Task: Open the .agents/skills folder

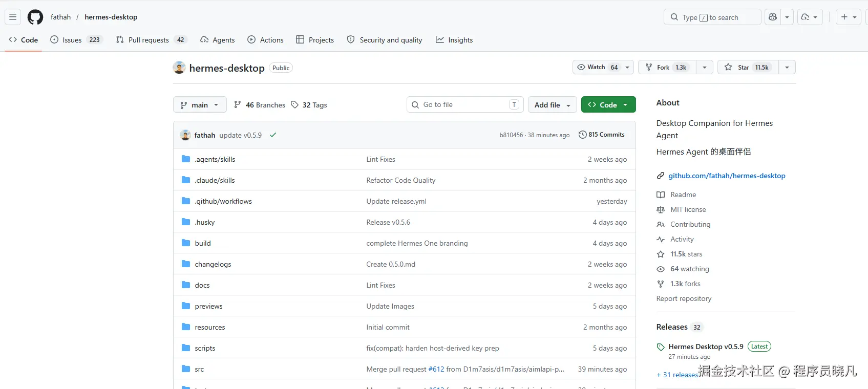Action: click(215, 159)
